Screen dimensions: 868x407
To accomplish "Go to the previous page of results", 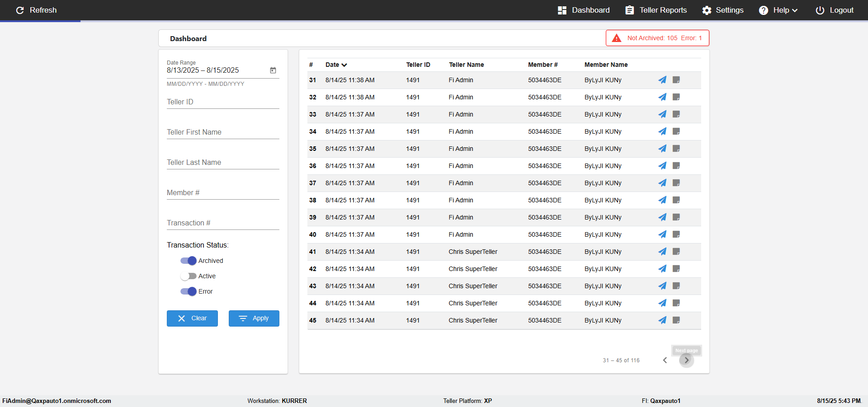I will tap(665, 360).
